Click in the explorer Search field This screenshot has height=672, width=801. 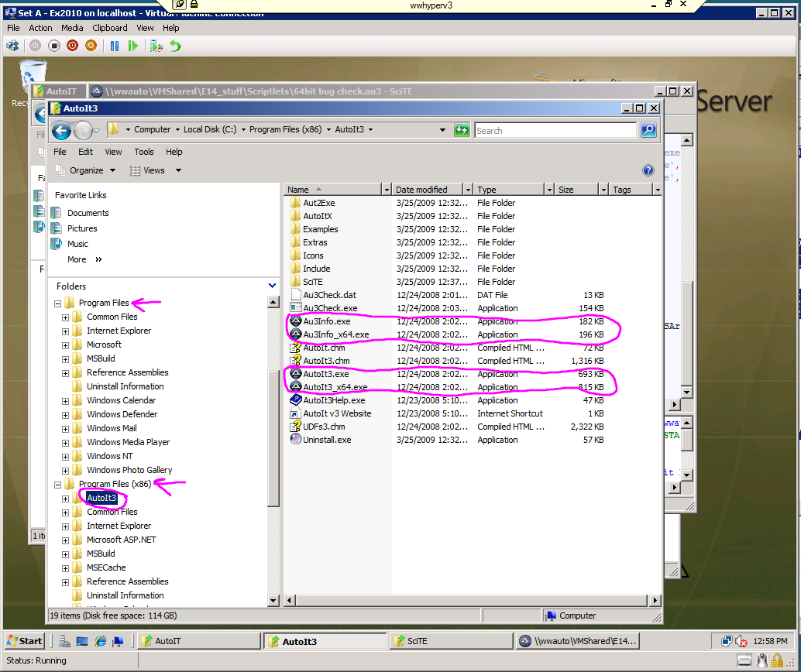(x=555, y=130)
